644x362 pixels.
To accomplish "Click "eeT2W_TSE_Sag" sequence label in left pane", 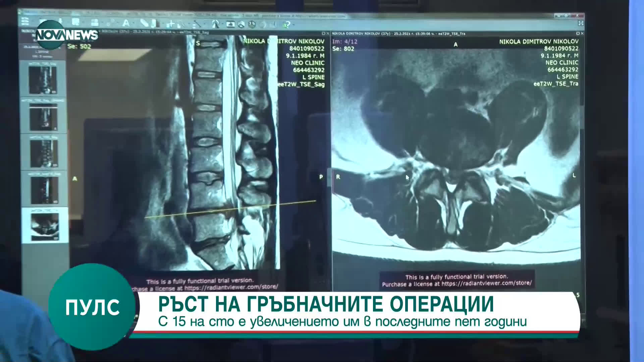I will (302, 84).
